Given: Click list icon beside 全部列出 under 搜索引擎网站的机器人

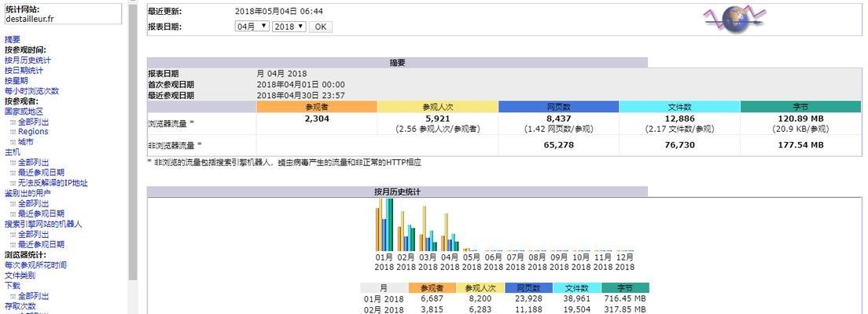Looking at the screenshot, I should (13, 235).
